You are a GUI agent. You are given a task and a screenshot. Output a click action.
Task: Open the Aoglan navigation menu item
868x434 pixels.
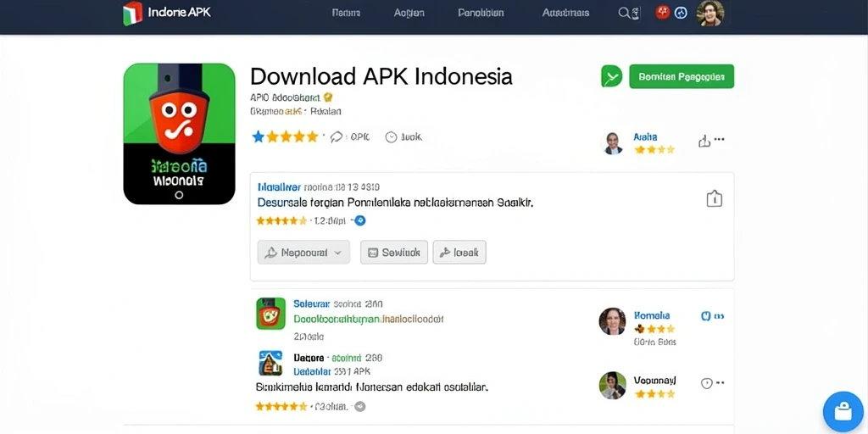(x=409, y=13)
